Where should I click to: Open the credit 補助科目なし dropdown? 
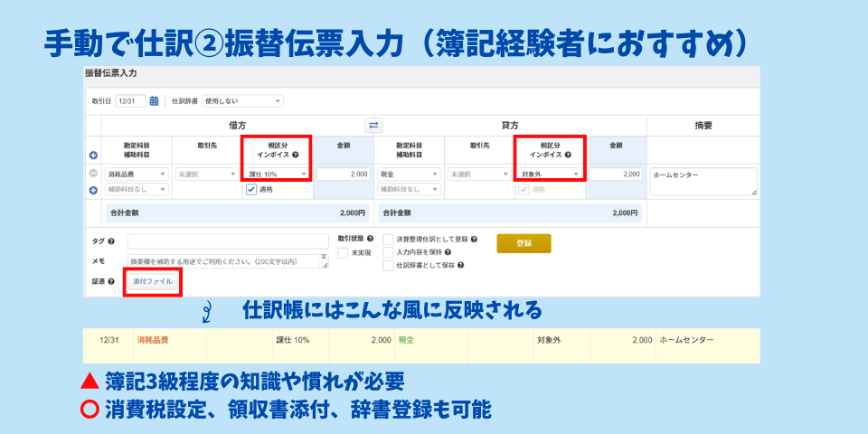(409, 190)
